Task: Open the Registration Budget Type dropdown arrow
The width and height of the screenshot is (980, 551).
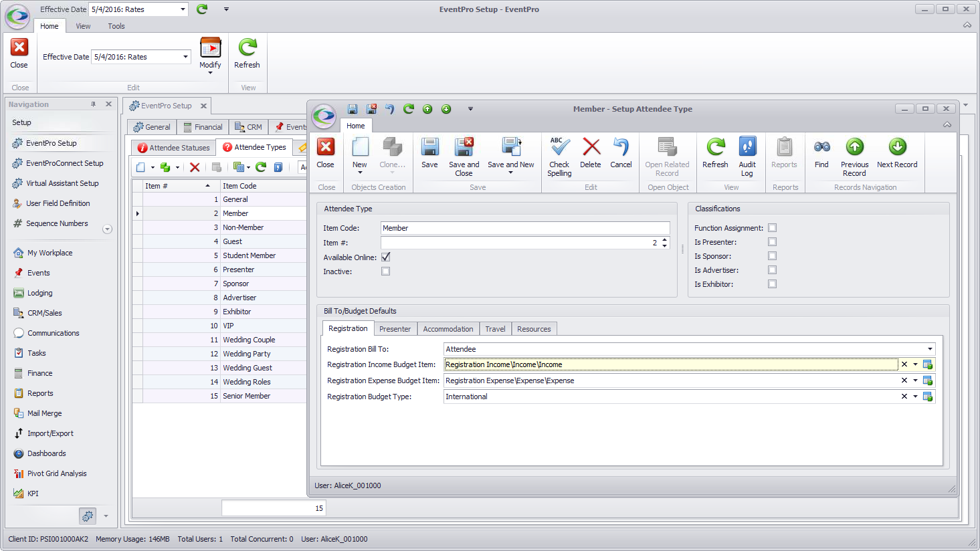Action: (915, 397)
